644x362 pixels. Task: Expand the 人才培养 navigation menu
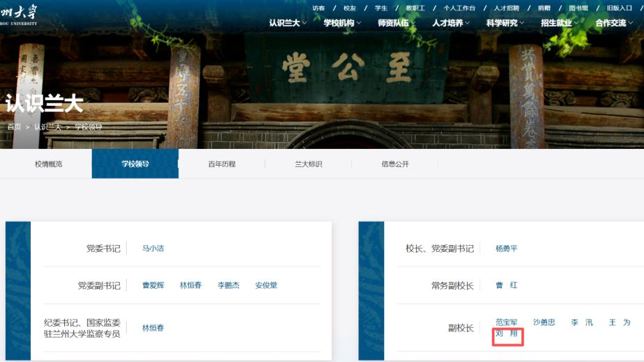pyautogui.click(x=451, y=23)
